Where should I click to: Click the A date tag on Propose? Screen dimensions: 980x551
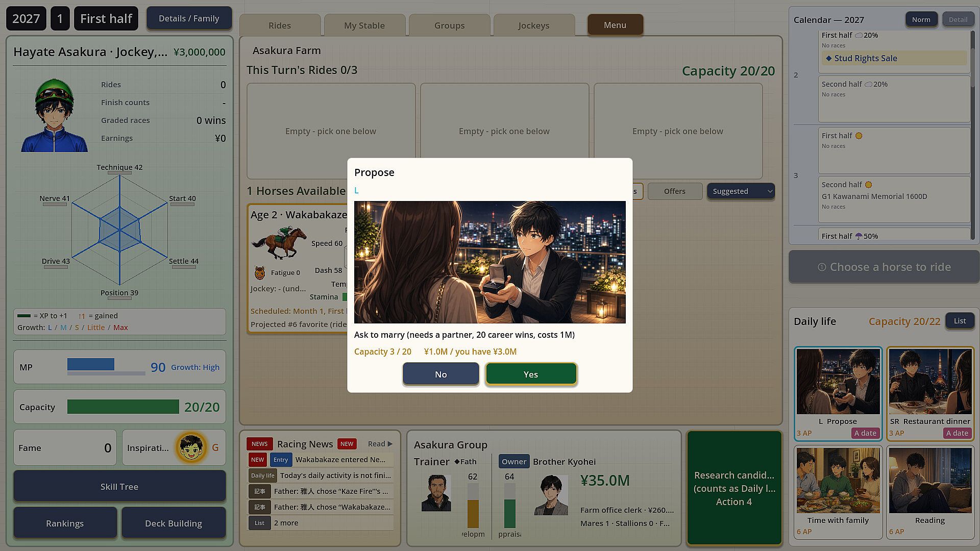click(x=865, y=433)
